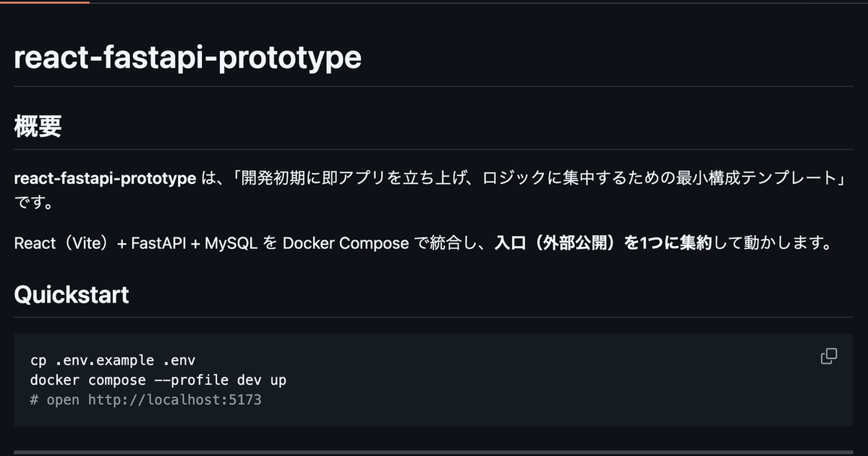The height and width of the screenshot is (456, 868).
Task: Click the orange loading progress bar
Action: tap(45, 2)
